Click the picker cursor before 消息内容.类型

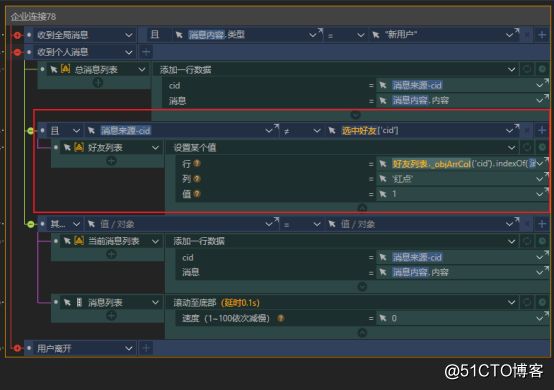(x=179, y=35)
